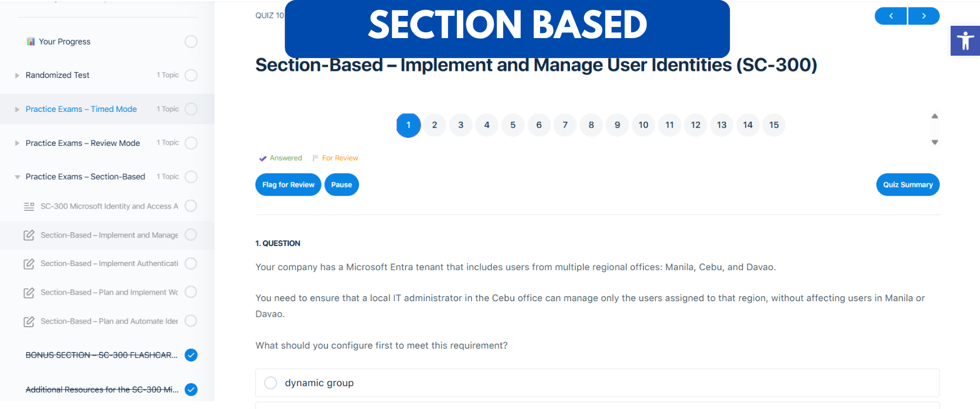The width and height of the screenshot is (980, 409).
Task: Click completed checkmark for Additional Resources
Action: (x=191, y=390)
